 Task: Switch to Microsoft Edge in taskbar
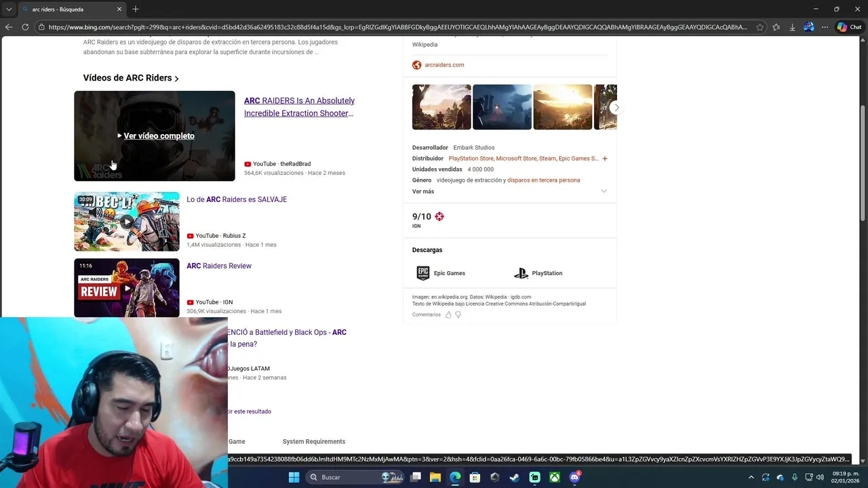click(x=455, y=477)
